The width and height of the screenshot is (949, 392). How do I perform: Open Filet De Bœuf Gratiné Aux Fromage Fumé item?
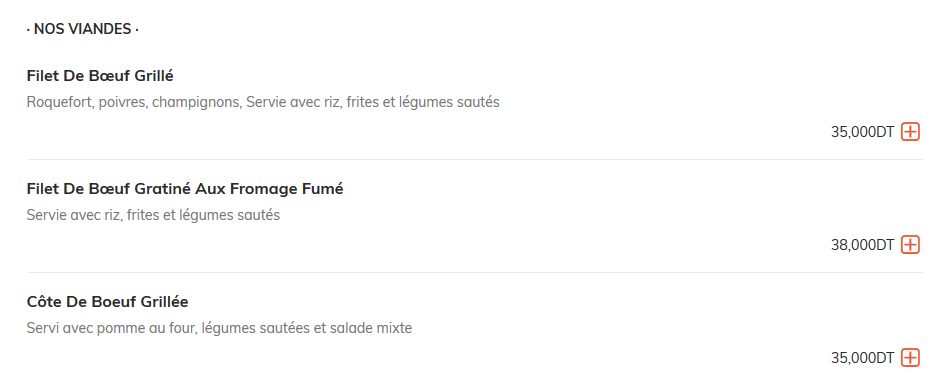click(185, 189)
